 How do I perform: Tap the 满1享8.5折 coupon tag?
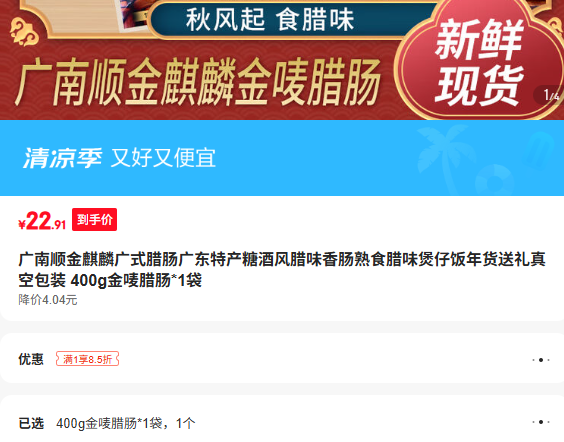[x=87, y=359]
